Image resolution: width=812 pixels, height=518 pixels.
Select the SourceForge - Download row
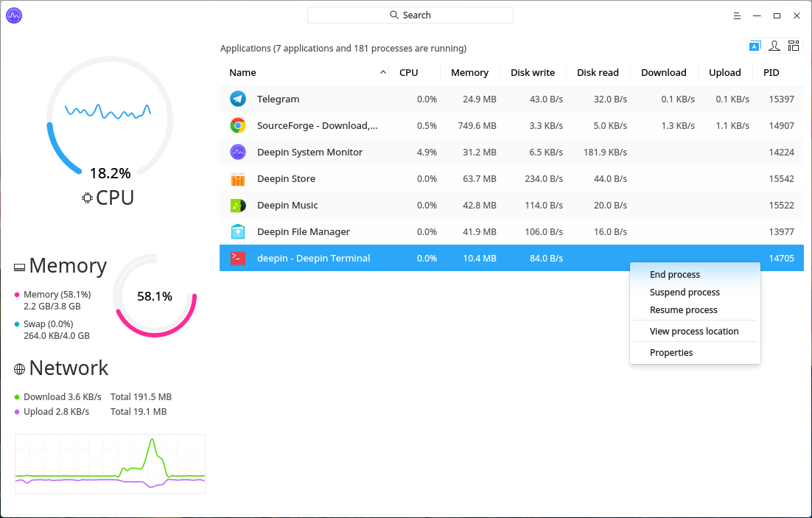click(511, 125)
